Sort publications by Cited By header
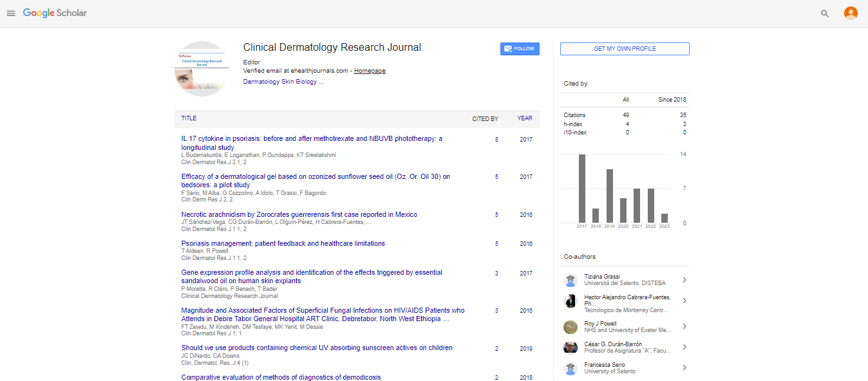This screenshot has width=868, height=381. click(485, 118)
